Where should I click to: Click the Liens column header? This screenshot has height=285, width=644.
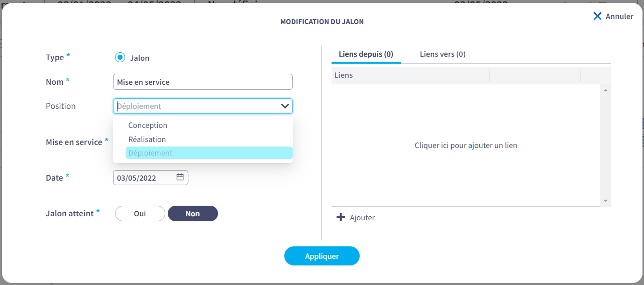410,75
